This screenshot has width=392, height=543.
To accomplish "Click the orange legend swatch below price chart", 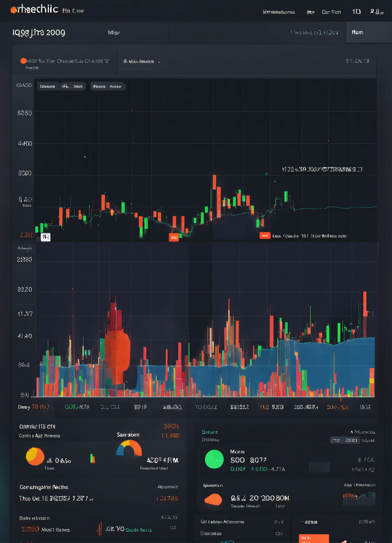I will tap(265, 236).
